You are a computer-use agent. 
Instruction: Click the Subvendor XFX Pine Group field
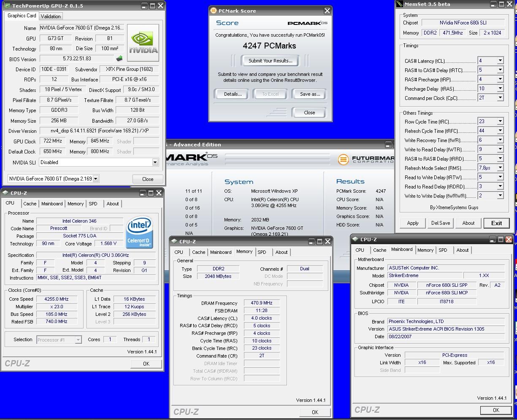click(130, 69)
